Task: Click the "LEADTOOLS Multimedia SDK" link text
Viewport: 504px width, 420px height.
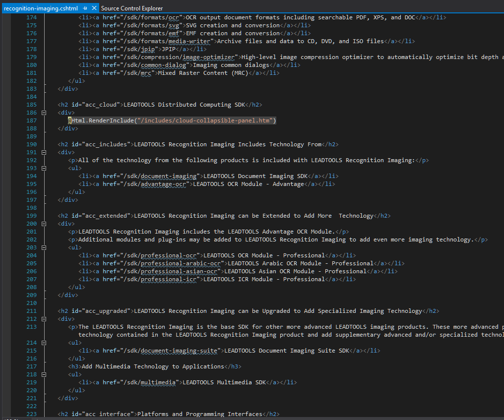Action: coord(224,382)
